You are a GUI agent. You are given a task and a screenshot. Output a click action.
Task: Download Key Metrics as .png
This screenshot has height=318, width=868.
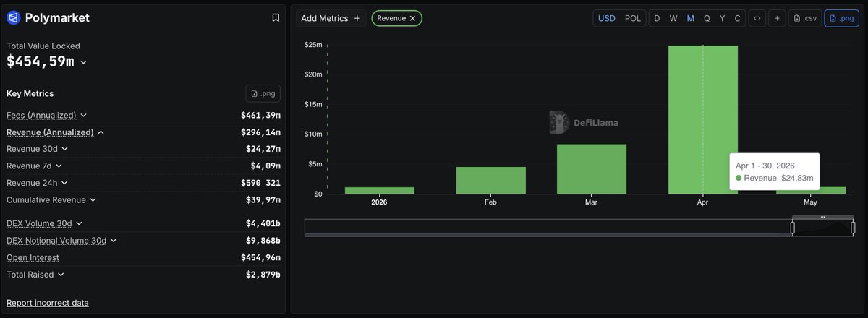(263, 93)
